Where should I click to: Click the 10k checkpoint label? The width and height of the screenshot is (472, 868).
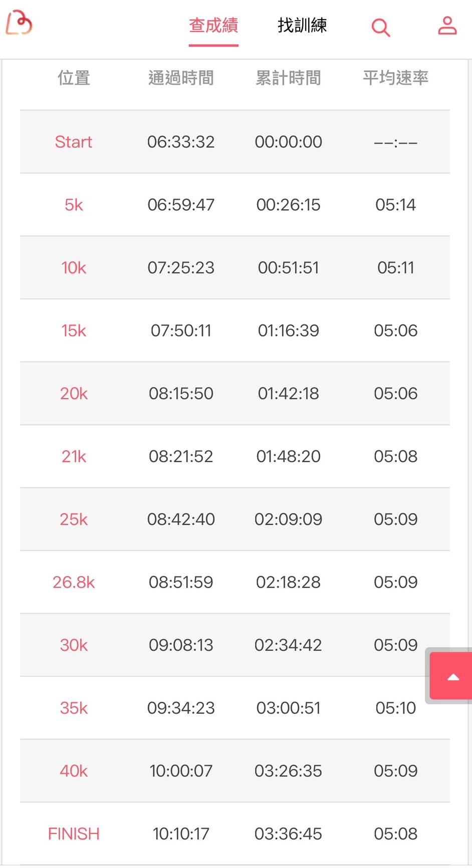point(74,268)
